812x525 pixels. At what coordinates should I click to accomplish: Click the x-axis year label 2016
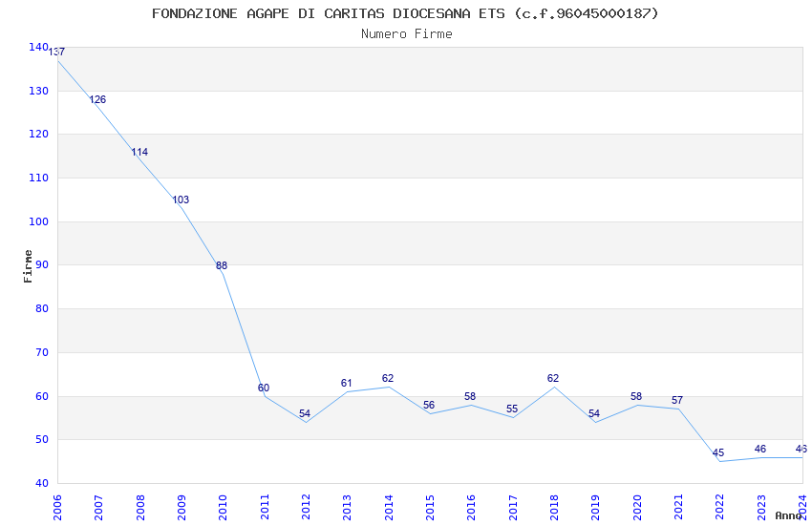pos(471,508)
